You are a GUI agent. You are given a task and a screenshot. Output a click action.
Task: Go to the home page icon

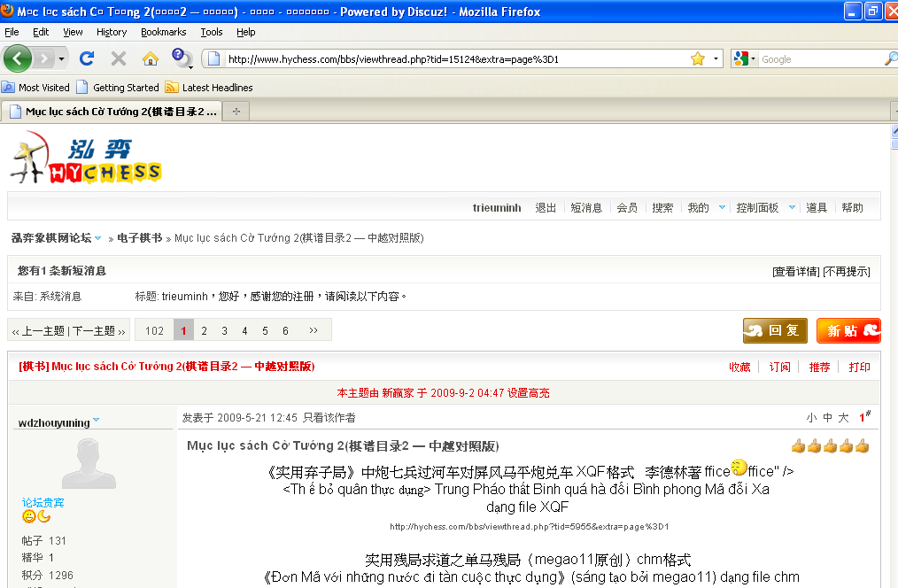(150, 58)
